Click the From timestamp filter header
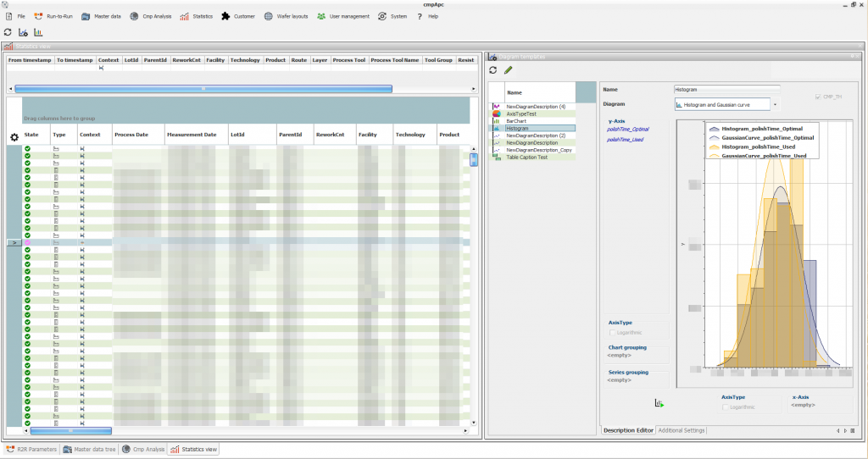This screenshot has width=868, height=459. 30,60
